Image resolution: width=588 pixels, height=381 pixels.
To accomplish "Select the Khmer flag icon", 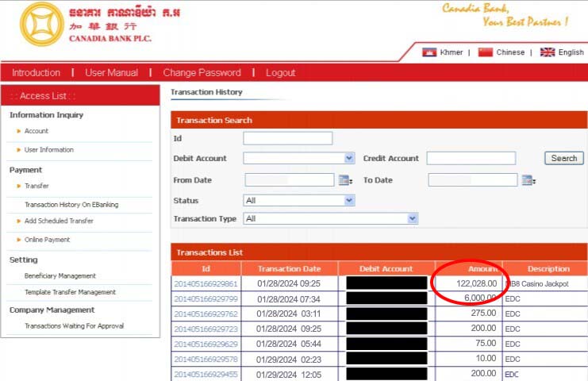I will (429, 52).
